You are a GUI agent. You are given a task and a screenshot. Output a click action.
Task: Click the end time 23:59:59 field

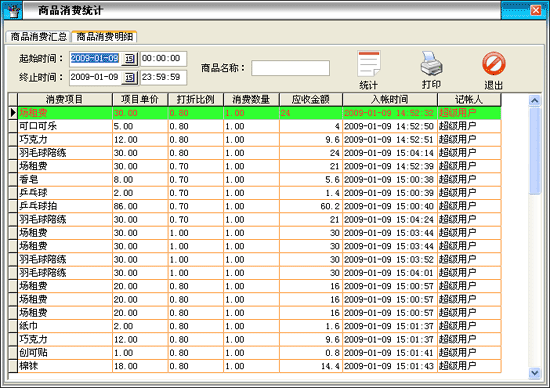coord(163,78)
